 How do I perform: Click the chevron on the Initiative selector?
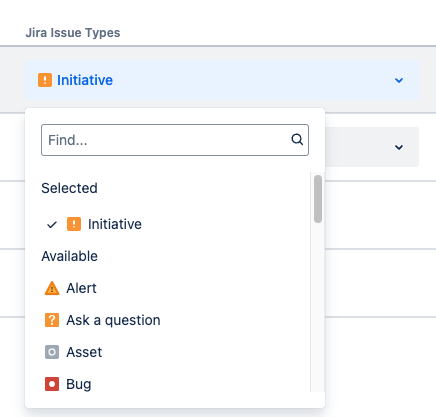pyautogui.click(x=399, y=80)
